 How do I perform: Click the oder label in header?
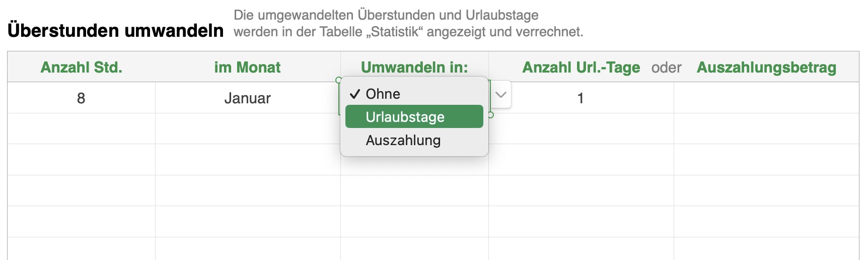[x=666, y=68]
